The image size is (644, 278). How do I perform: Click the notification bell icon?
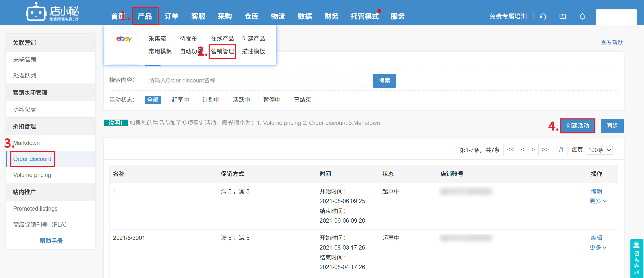(582, 17)
